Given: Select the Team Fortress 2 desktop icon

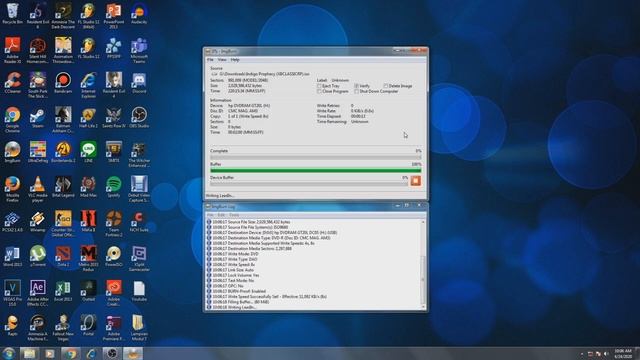Looking at the screenshot, I should coord(113,224).
